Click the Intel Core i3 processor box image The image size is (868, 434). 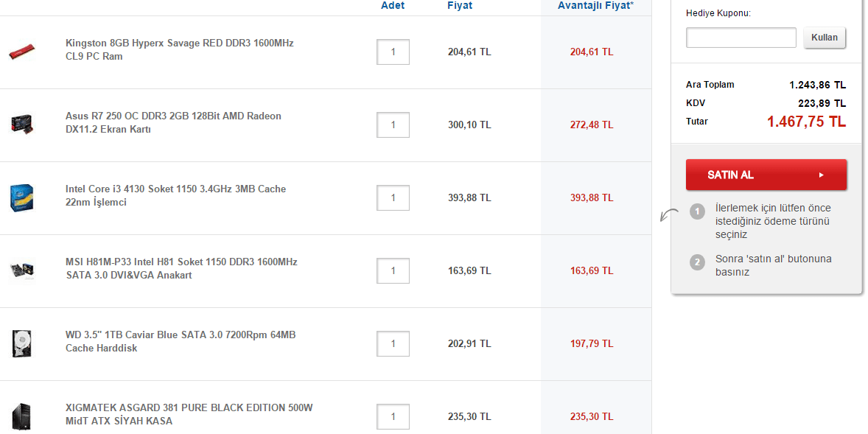pos(21,197)
